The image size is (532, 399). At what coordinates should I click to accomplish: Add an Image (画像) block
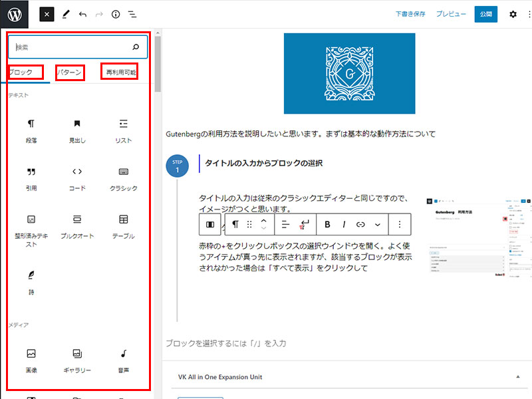pos(31,359)
